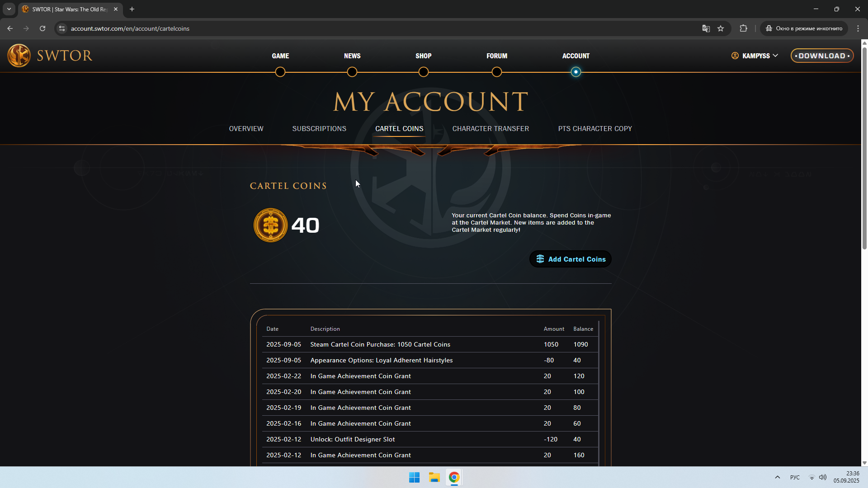The height and width of the screenshot is (488, 868).
Task: Select the Unlock: Outfit Designer Slot row
Action: 430,439
